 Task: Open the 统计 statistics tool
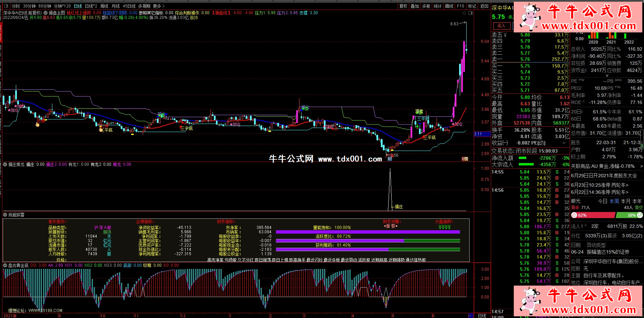[x=438, y=6]
